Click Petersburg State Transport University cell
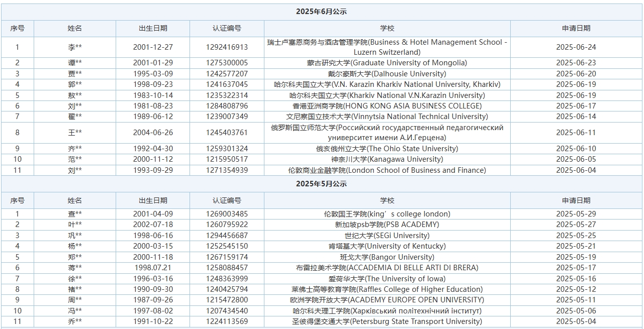 [x=387, y=321]
